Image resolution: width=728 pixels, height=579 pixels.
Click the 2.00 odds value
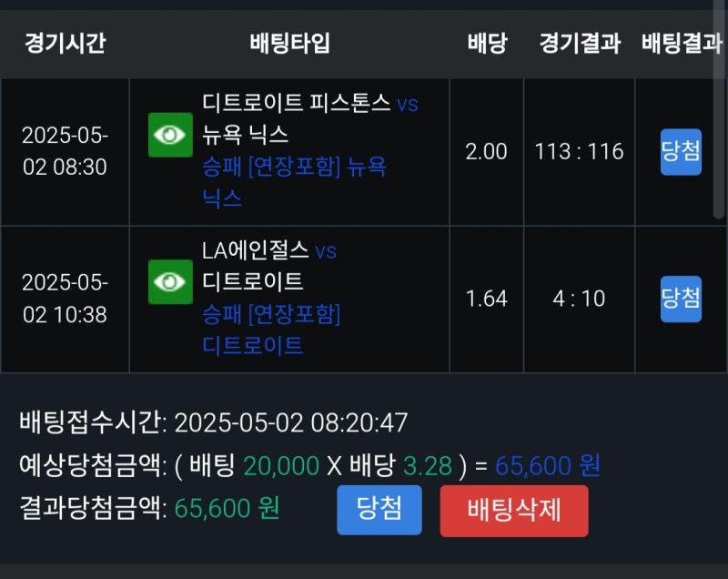pos(486,152)
